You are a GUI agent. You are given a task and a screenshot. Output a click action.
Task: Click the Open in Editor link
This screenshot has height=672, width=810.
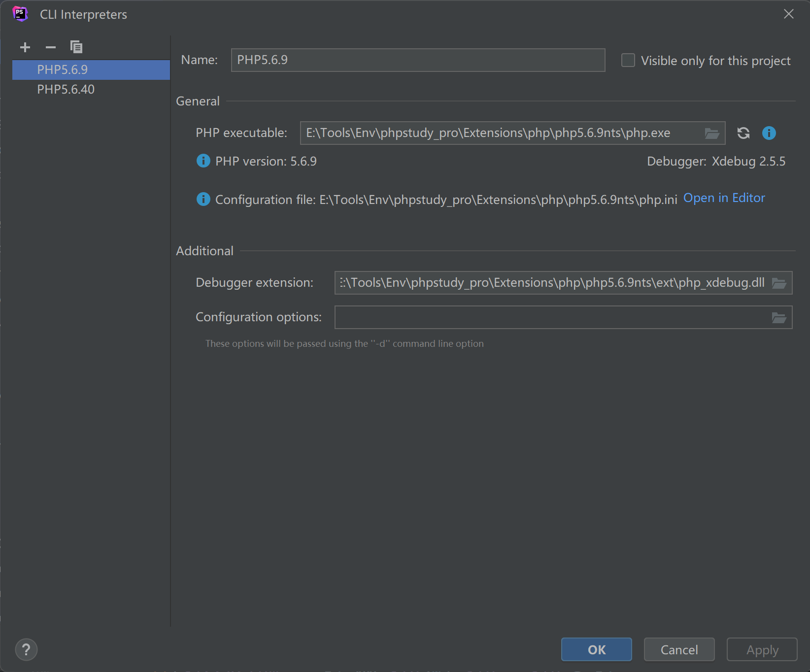click(724, 198)
